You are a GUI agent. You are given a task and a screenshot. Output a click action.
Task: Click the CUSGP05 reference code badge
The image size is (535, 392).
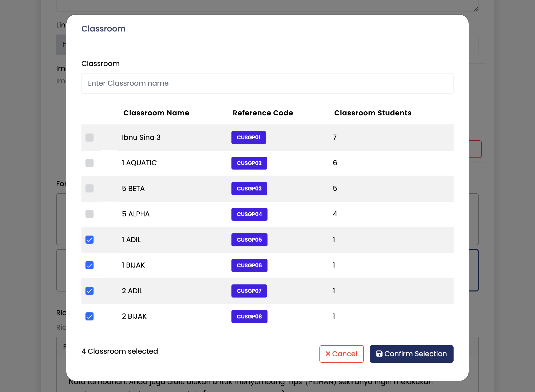(x=249, y=240)
